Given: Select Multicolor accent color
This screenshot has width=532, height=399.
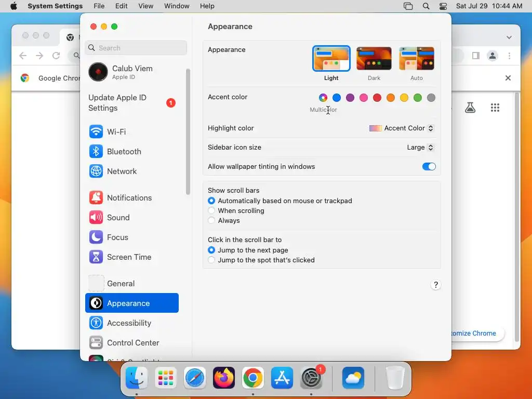Looking at the screenshot, I should coord(323,98).
